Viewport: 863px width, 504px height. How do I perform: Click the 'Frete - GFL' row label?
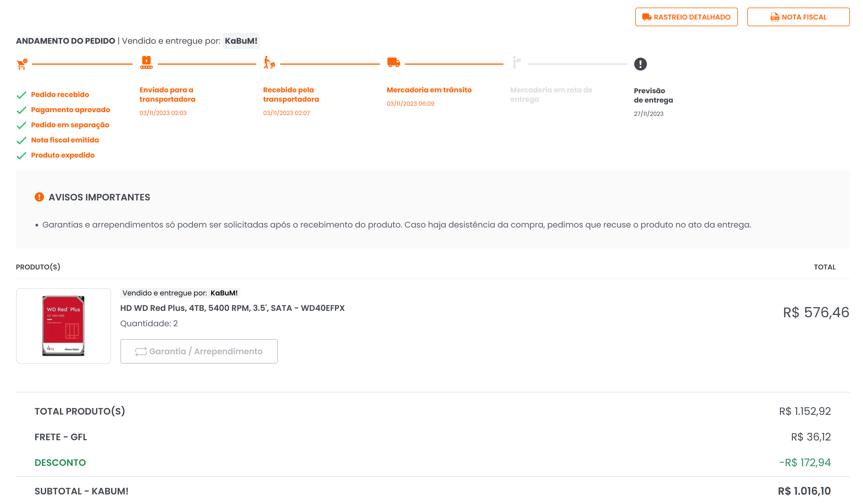[x=61, y=437]
